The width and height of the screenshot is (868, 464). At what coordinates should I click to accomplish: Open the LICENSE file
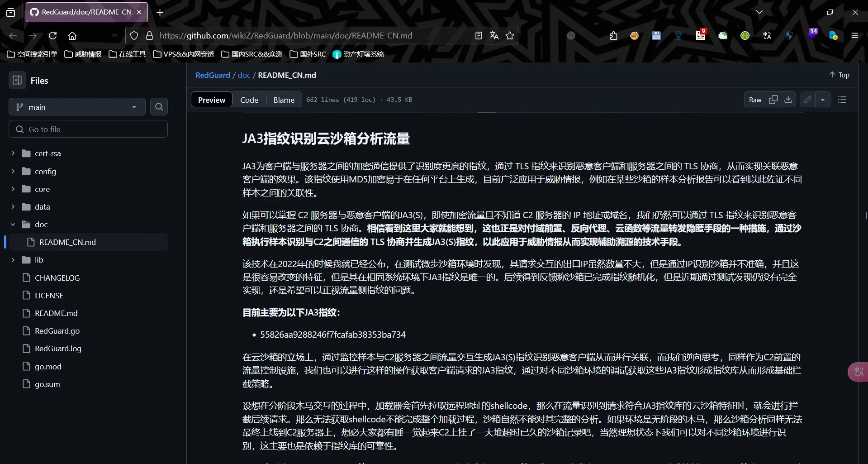49,296
